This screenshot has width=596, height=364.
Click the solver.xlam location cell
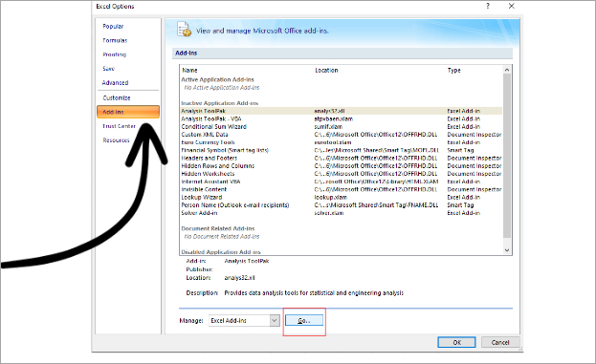pos(329,213)
